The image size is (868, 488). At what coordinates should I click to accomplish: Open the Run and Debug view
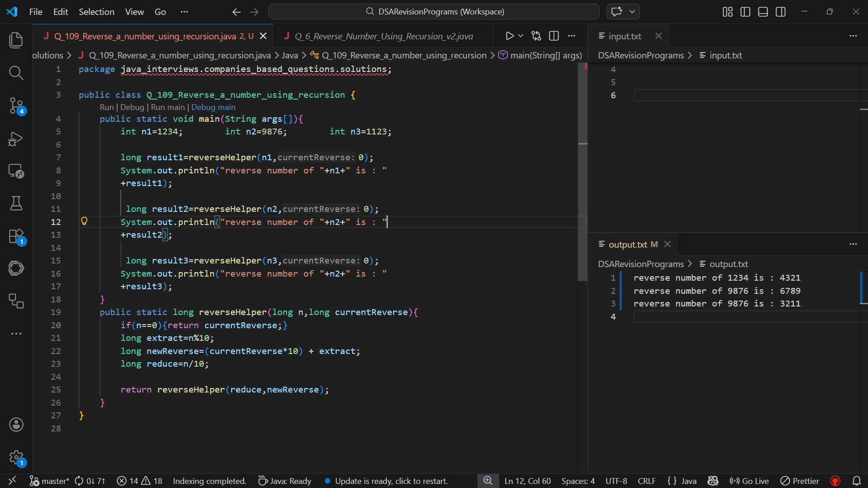pos(16,139)
